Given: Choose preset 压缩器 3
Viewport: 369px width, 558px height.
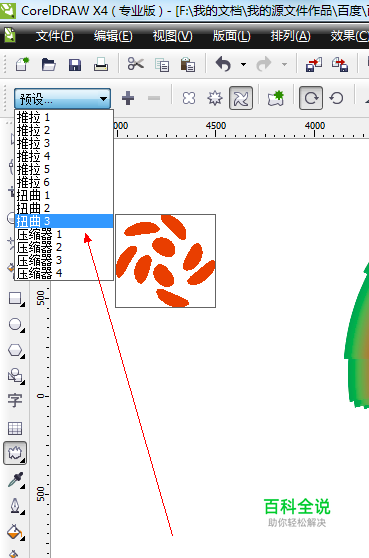Looking at the screenshot, I should tap(64, 260).
